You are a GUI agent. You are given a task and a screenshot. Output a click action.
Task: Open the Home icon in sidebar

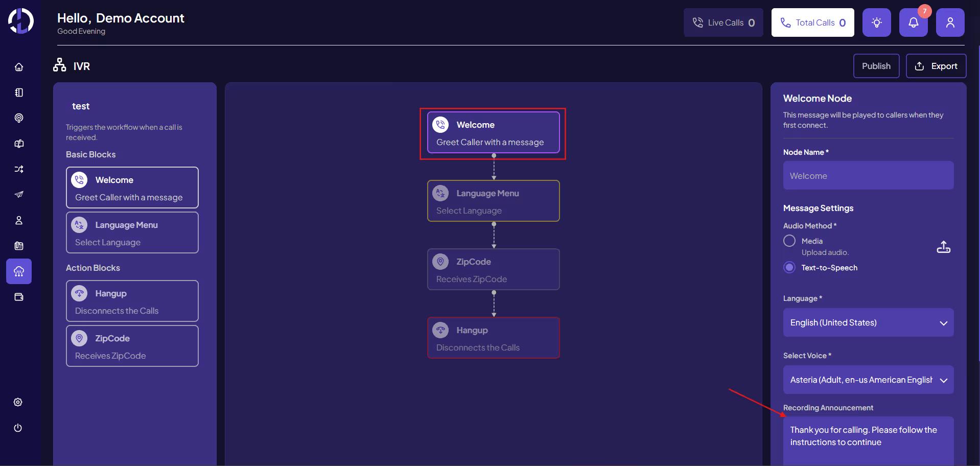18,66
